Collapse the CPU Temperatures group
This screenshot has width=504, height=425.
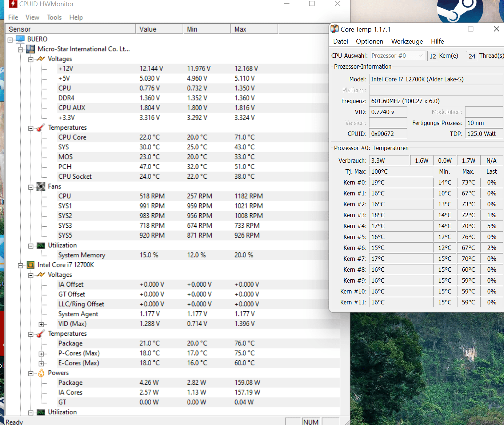(x=31, y=334)
